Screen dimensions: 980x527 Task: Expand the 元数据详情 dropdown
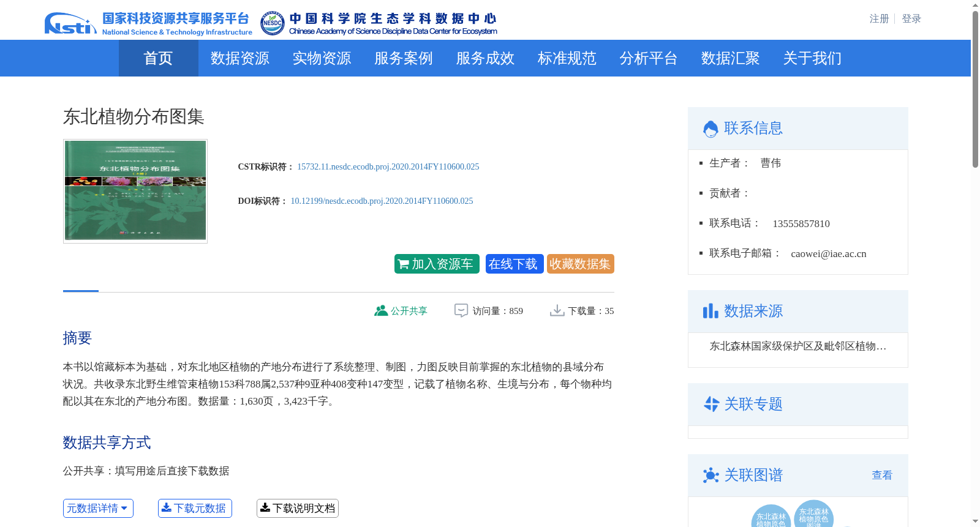98,508
